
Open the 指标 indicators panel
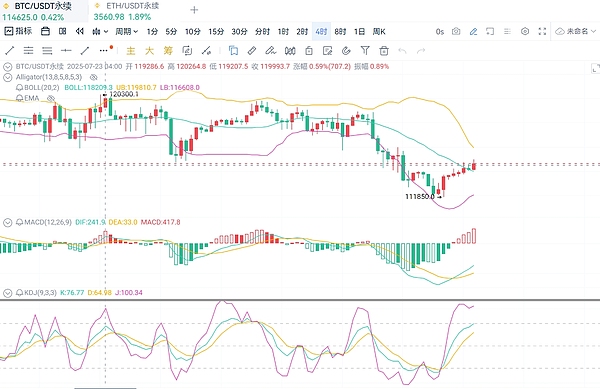[18, 31]
